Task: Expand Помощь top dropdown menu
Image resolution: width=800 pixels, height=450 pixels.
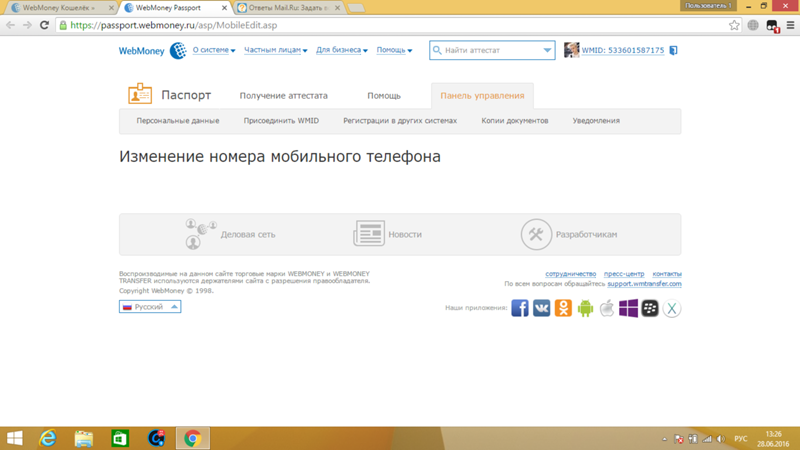Action: pyautogui.click(x=394, y=50)
